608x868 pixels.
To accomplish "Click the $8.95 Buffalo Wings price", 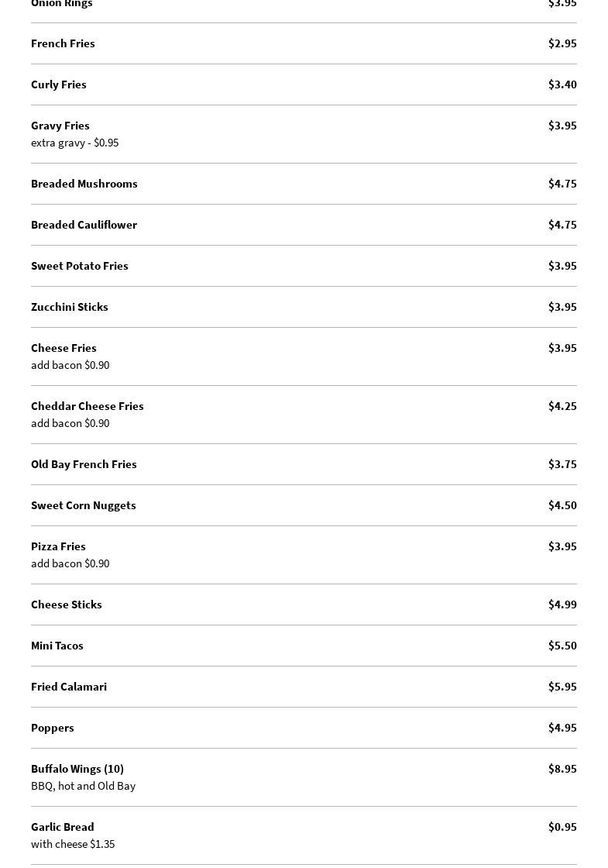I will pyautogui.click(x=562, y=769).
